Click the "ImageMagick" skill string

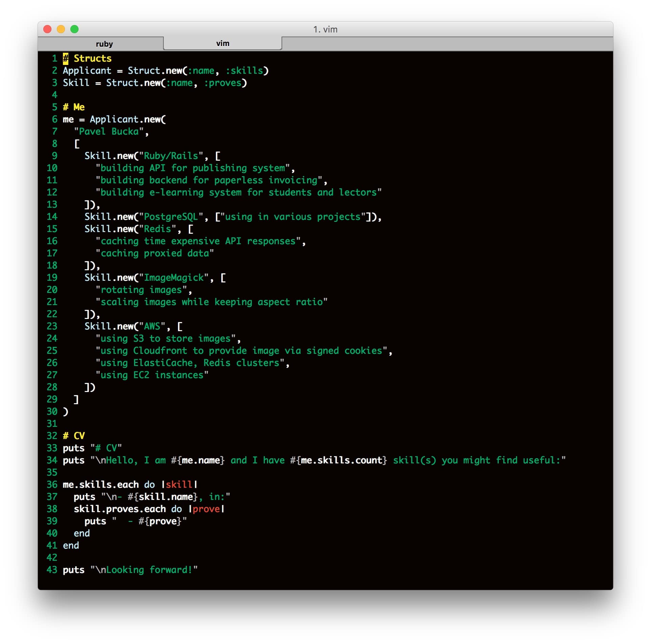coord(174,277)
